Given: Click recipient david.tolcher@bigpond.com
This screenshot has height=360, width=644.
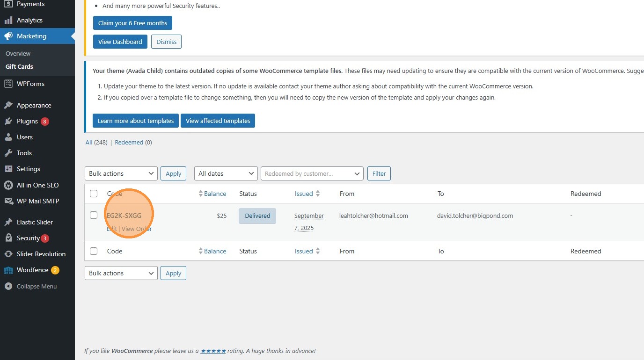Looking at the screenshot, I should (x=476, y=216).
